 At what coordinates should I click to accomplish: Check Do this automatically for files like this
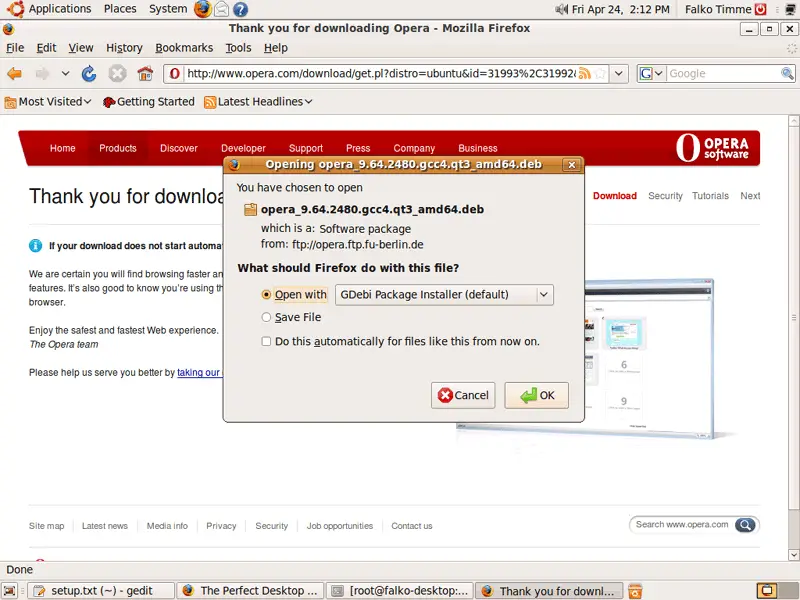(266, 341)
